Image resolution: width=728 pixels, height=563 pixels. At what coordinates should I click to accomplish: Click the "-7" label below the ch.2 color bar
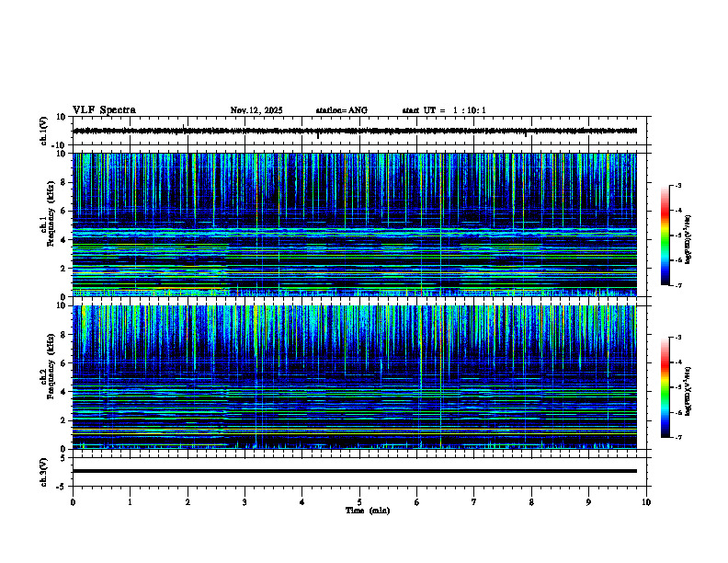coord(677,438)
